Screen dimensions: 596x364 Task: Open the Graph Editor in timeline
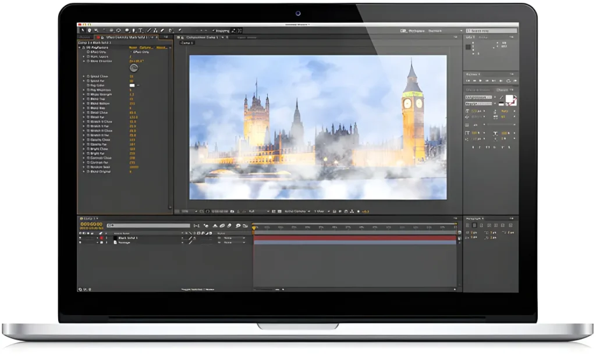[245, 226]
